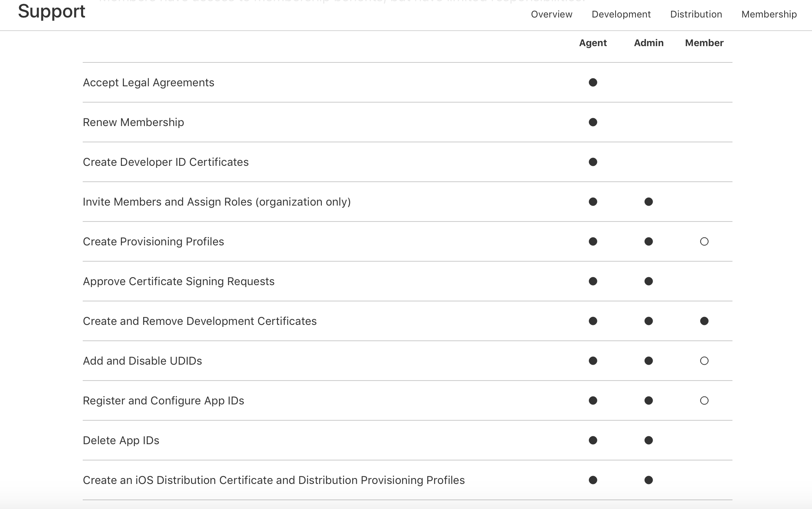The height and width of the screenshot is (509, 812).
Task: Click the Member column header
Action: point(704,43)
